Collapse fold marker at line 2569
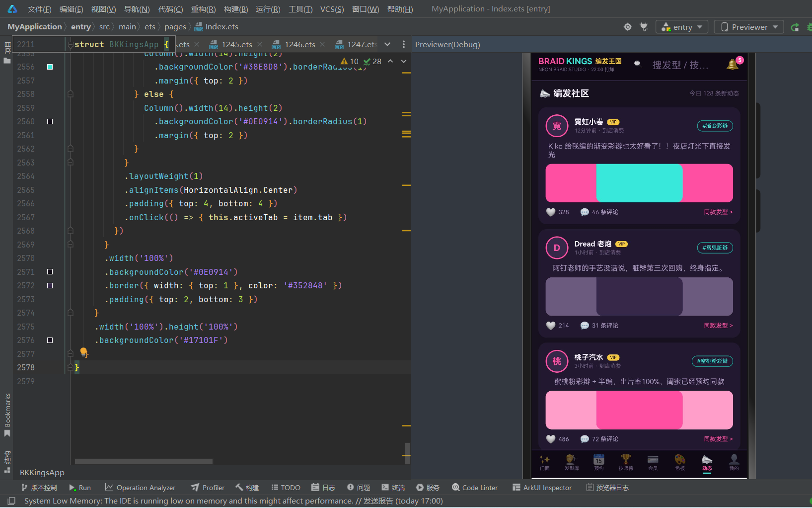Image resolution: width=812 pixels, height=508 pixels. (x=71, y=245)
